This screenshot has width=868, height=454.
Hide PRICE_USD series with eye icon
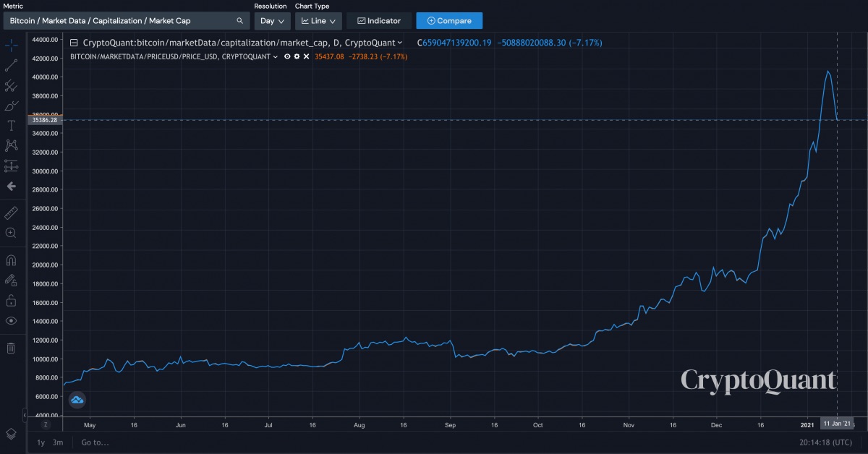click(x=287, y=56)
